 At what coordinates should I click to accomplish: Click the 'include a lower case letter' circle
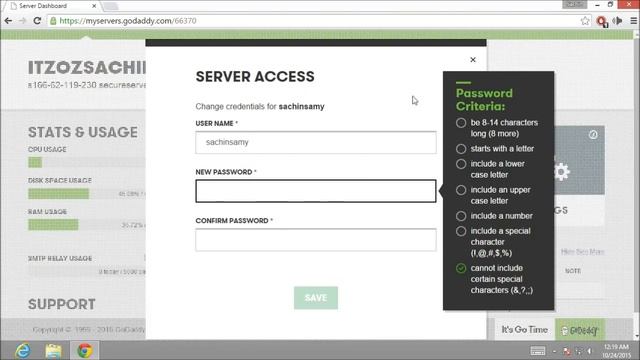point(461,164)
